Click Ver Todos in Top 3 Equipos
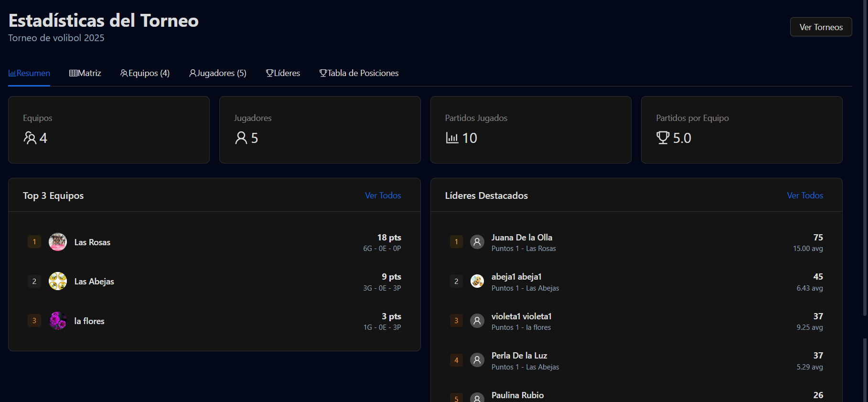Viewport: 868px width, 402px height. pyautogui.click(x=383, y=196)
